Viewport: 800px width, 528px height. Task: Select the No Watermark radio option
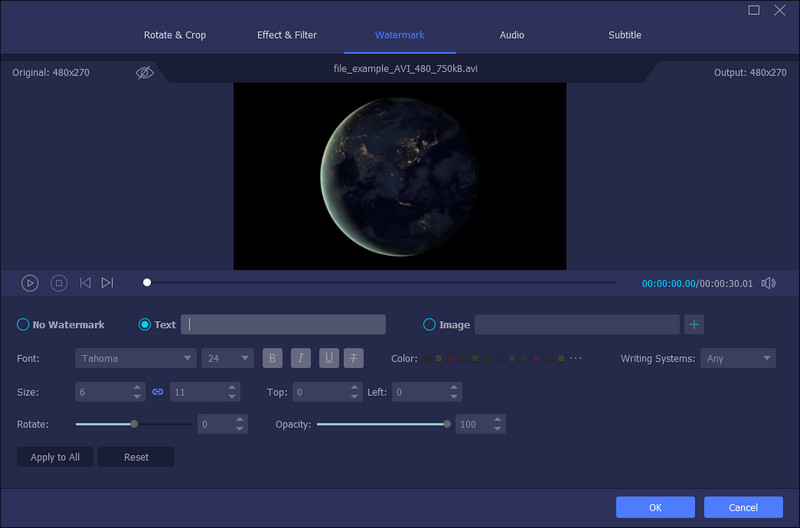(x=23, y=325)
